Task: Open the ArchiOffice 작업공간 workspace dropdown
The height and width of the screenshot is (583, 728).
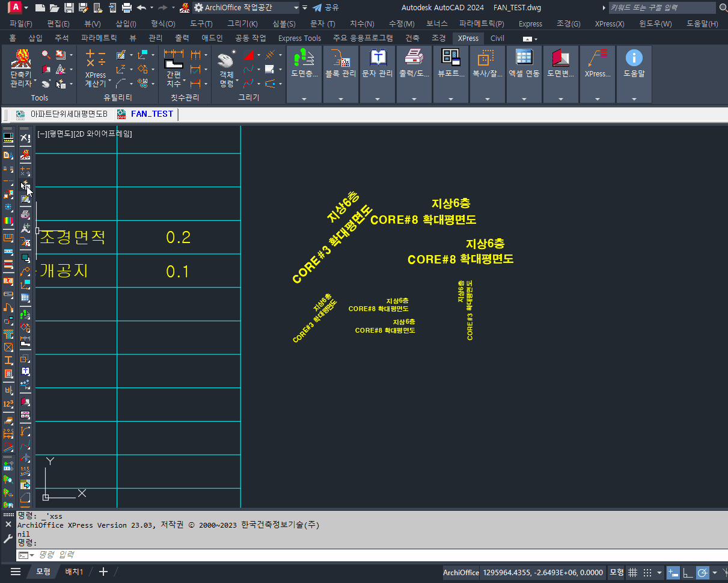Action: 246,8
